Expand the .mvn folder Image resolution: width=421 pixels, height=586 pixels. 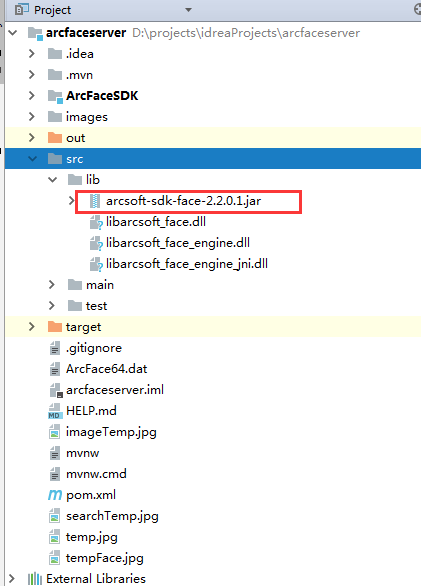[32, 75]
